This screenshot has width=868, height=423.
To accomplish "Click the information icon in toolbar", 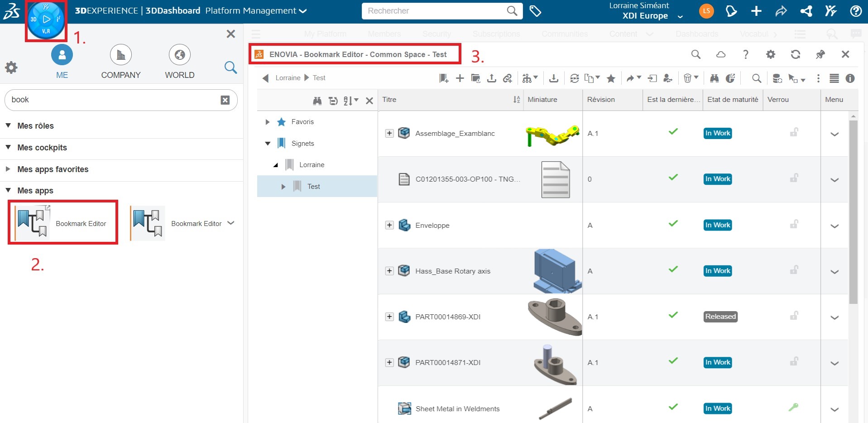I will coord(850,78).
